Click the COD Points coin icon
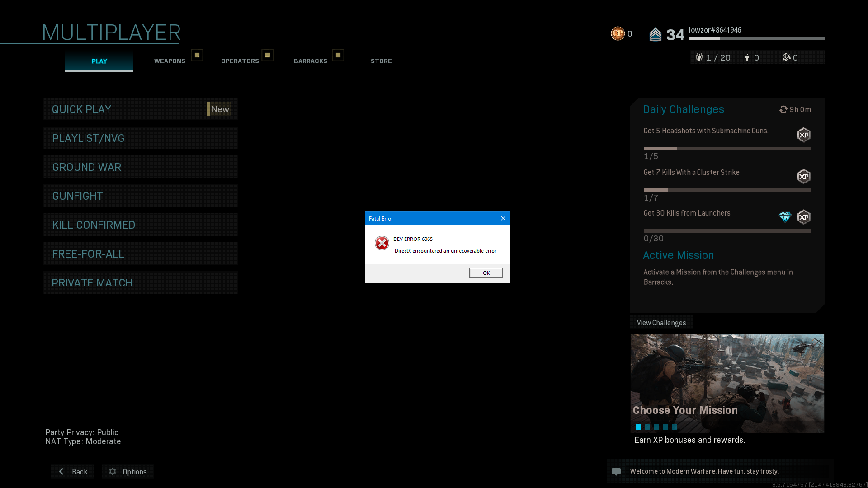The height and width of the screenshot is (488, 868). pos(618,33)
